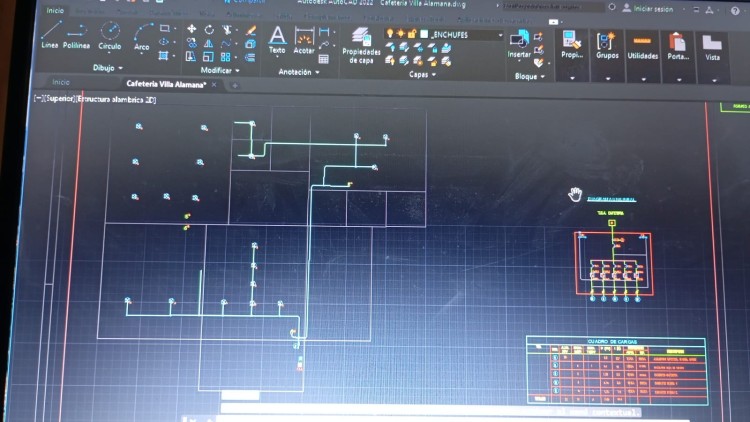Expand the Anotación panel

tap(299, 72)
